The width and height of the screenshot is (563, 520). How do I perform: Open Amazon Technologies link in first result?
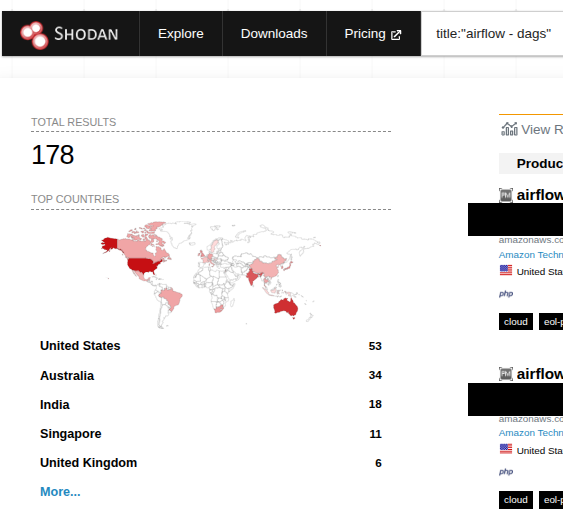point(531,255)
